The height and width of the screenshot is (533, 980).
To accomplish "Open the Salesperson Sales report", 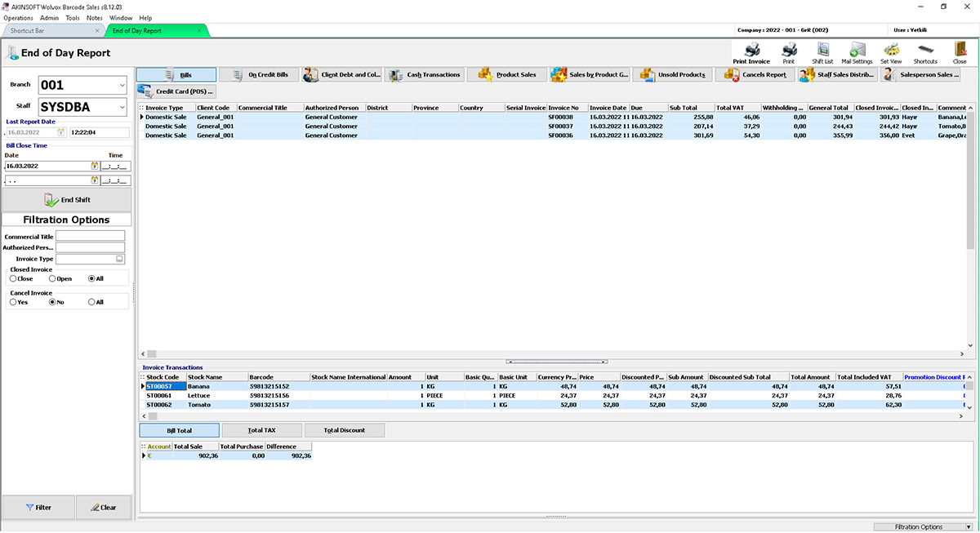I will point(920,74).
